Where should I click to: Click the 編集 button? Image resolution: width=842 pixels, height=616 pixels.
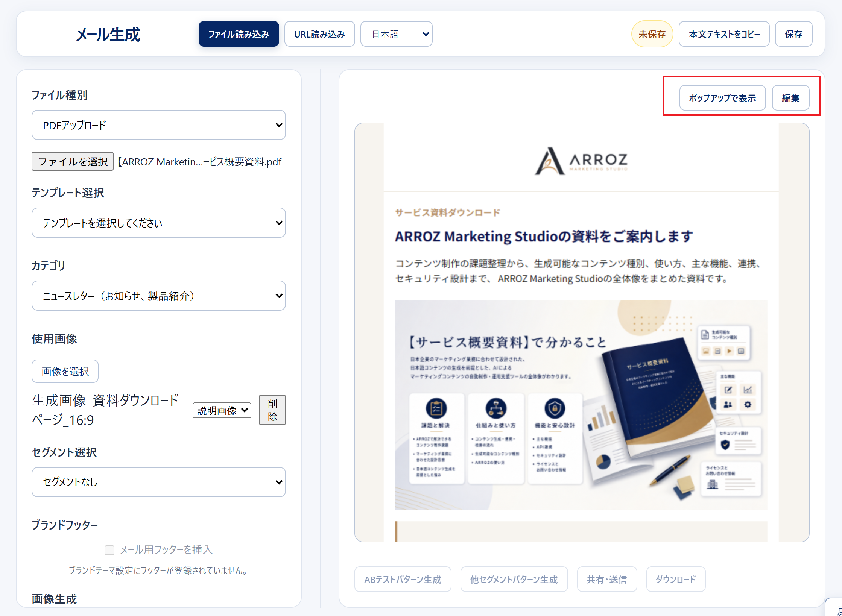pos(790,98)
